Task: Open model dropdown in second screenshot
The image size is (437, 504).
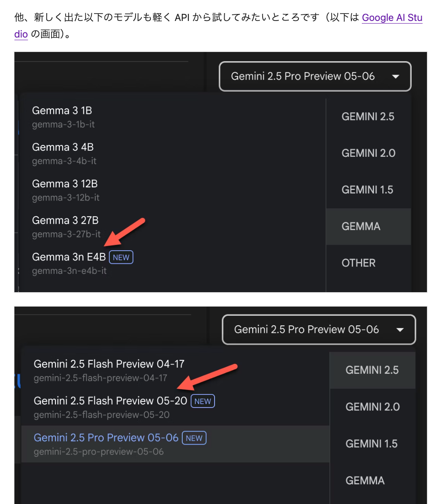Action: point(319,330)
